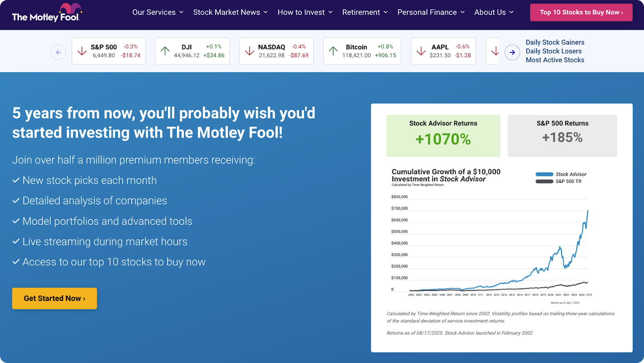Click the cumulative growth line chart
Viewport: 644px width, 363px height.
click(x=491, y=247)
